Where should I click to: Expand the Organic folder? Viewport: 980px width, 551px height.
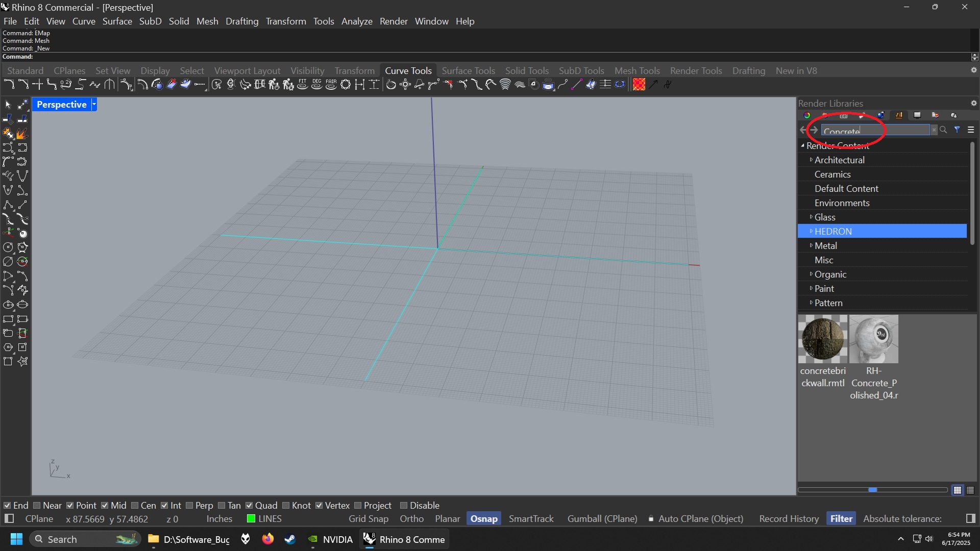(x=811, y=274)
